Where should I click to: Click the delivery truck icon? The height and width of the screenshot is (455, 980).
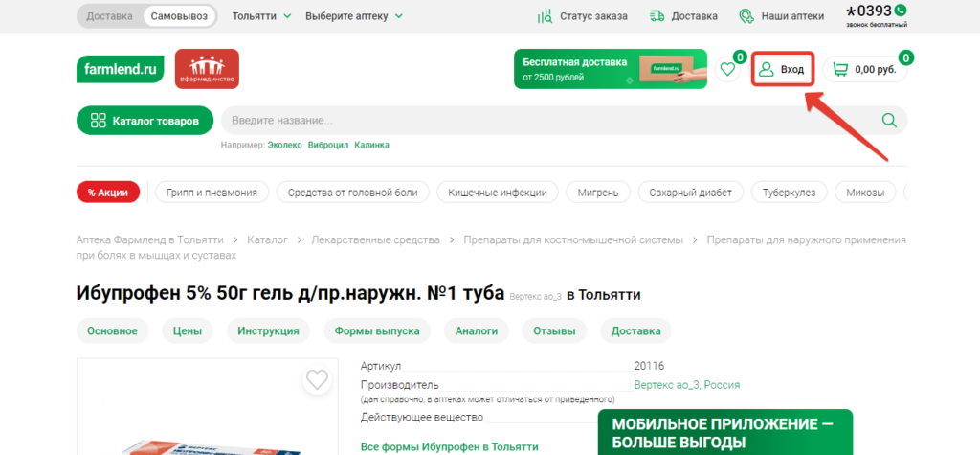click(x=657, y=16)
